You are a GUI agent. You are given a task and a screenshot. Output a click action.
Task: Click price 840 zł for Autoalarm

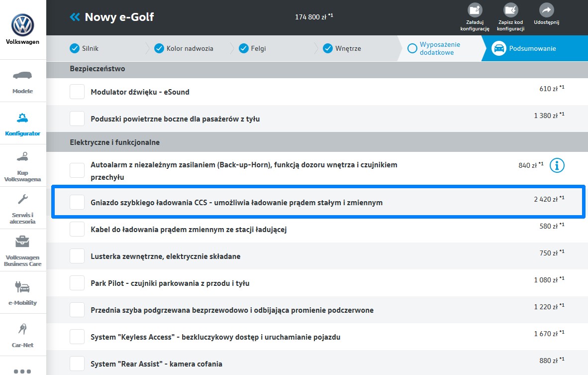(x=531, y=165)
